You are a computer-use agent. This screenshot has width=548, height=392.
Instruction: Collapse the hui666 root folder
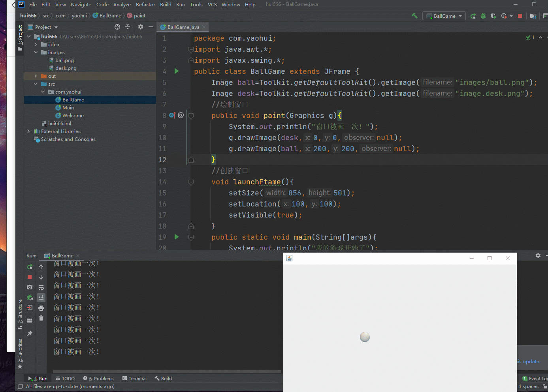coord(28,36)
